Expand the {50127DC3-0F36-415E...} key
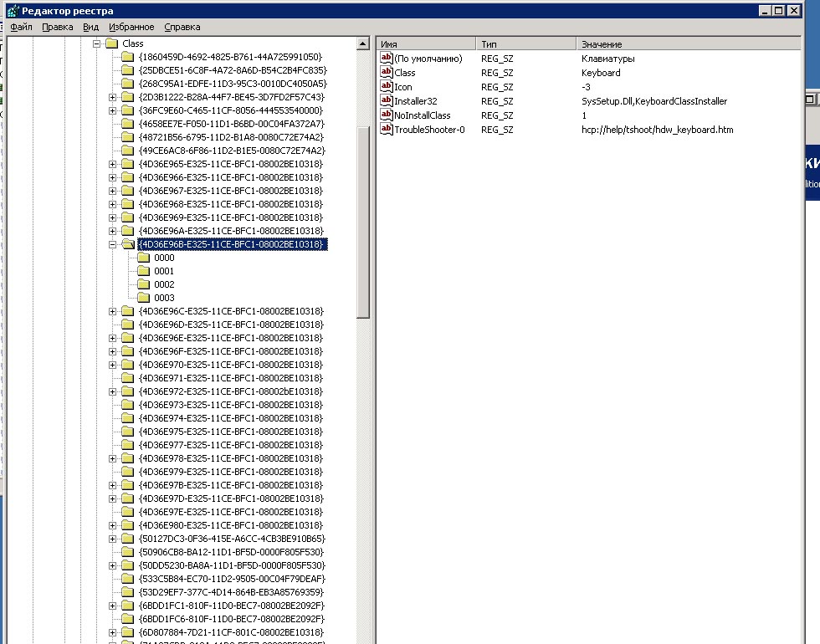This screenshot has width=820, height=644. click(x=112, y=539)
